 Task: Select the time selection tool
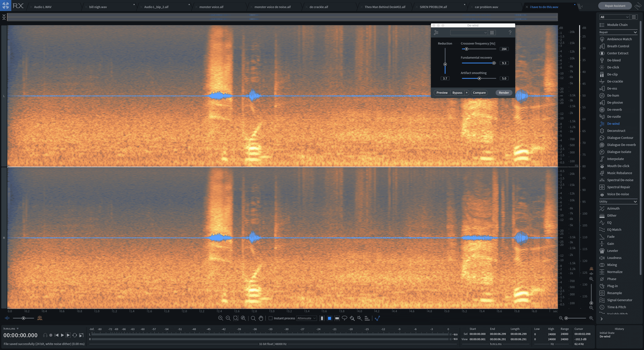[322, 318]
